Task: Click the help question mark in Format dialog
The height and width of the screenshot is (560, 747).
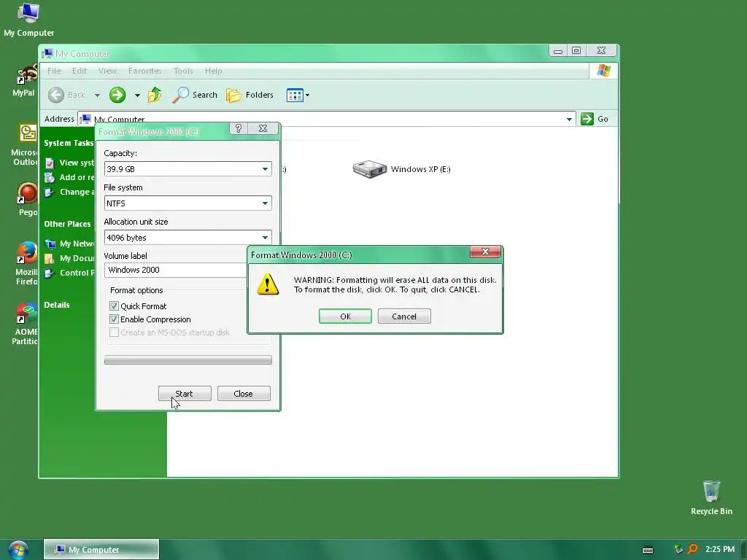Action: pyautogui.click(x=239, y=128)
